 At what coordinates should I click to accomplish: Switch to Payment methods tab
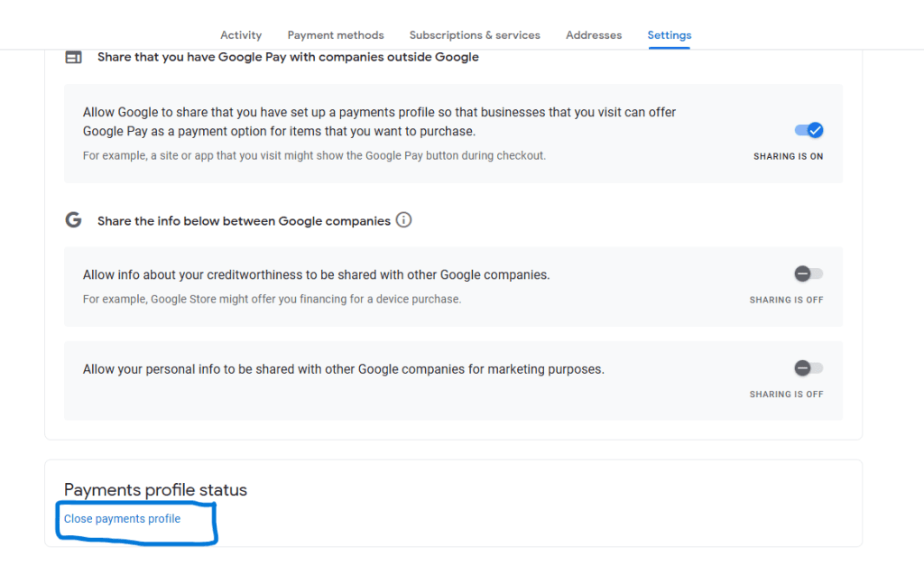tap(336, 35)
